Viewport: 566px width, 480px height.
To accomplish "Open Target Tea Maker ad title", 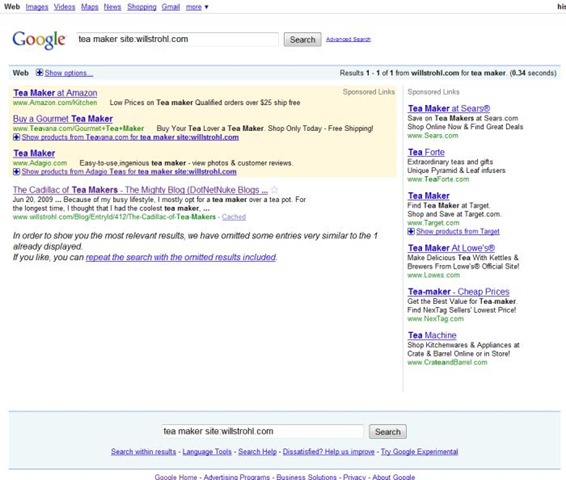I will (429, 196).
